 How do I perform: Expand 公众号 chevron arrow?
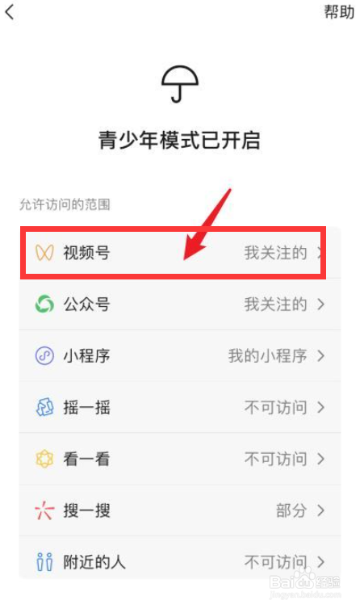(x=320, y=304)
